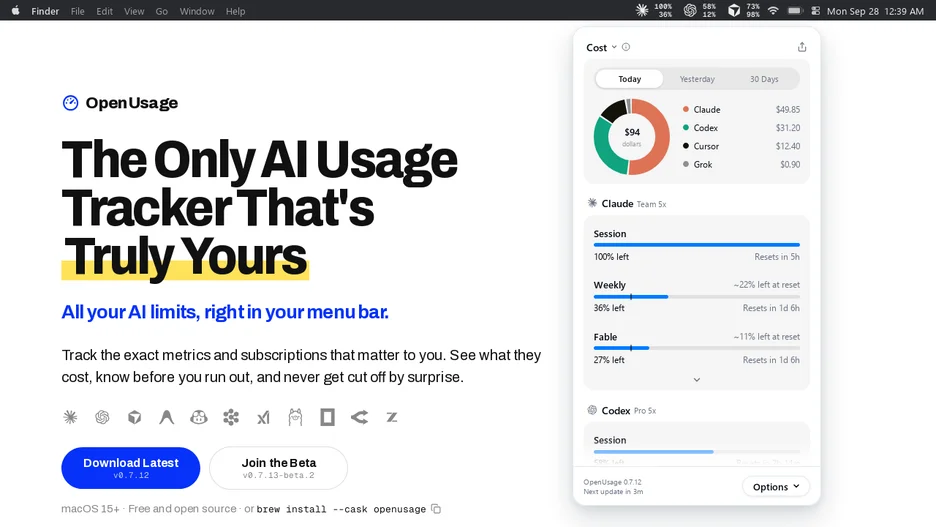Open Control Center from the menu bar
Image resolution: width=936 pixels, height=527 pixels.
tap(815, 11)
